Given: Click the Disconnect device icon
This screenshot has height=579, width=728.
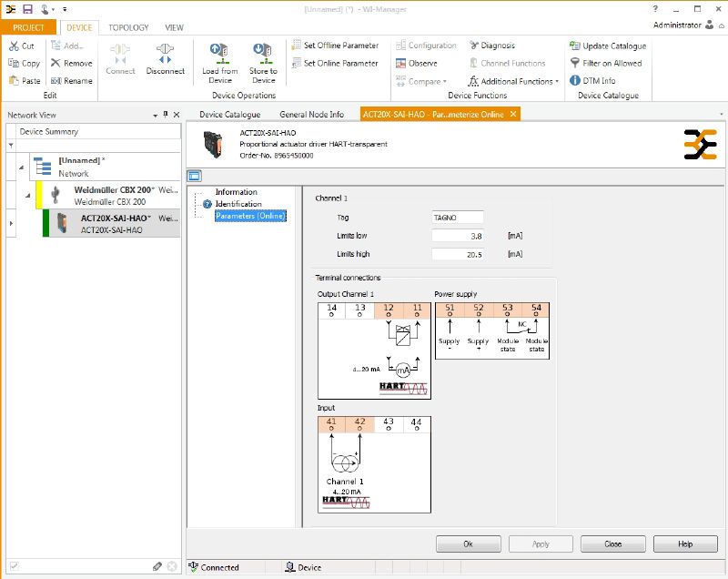Looking at the screenshot, I should click(x=164, y=54).
